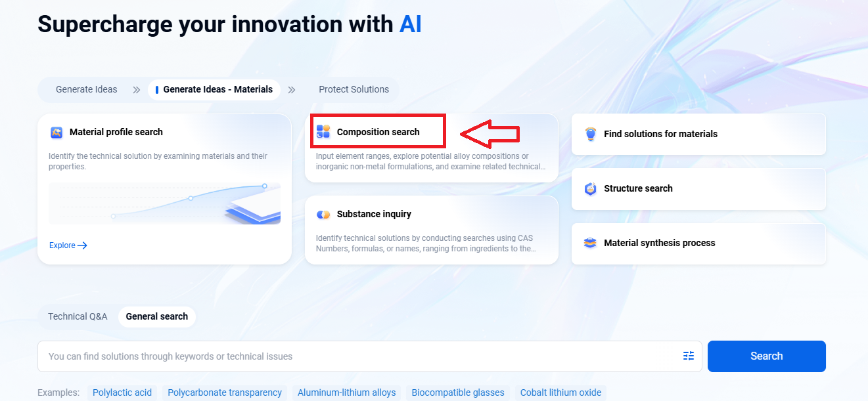This screenshot has height=401, width=868.
Task: Click the Material synthesis process layers icon
Action: [x=590, y=243]
